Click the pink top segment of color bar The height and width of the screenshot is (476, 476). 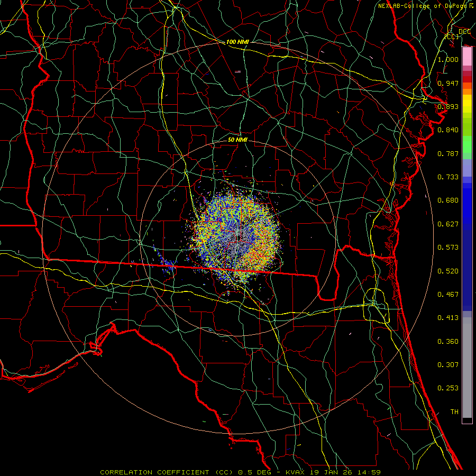coord(467,57)
